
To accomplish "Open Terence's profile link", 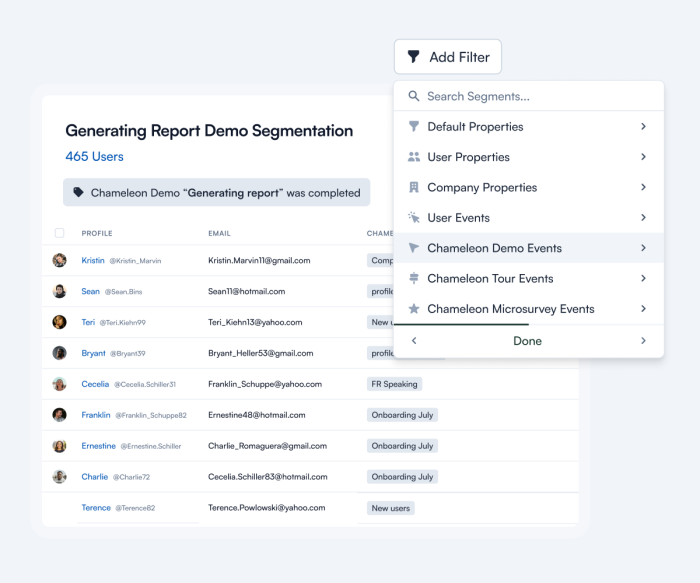I will click(96, 508).
